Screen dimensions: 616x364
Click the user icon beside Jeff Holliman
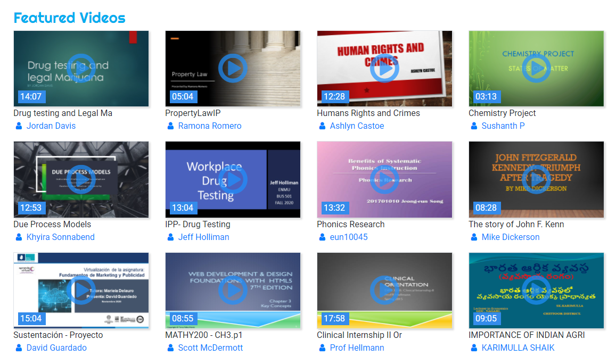170,237
